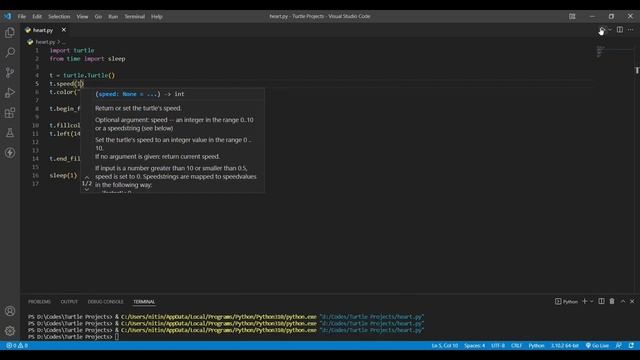Select the Python interpreter 3.10.2 64-bit
The width and height of the screenshot is (640, 360).
click(x=565, y=345)
